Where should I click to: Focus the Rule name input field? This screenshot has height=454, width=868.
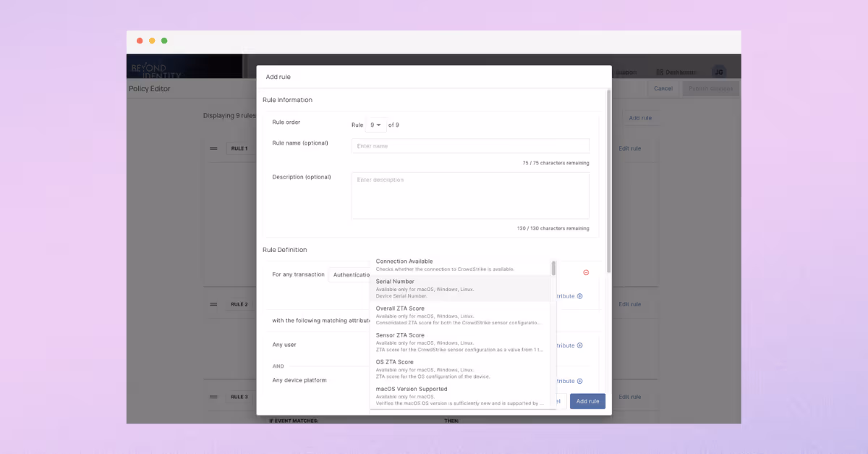[470, 146]
